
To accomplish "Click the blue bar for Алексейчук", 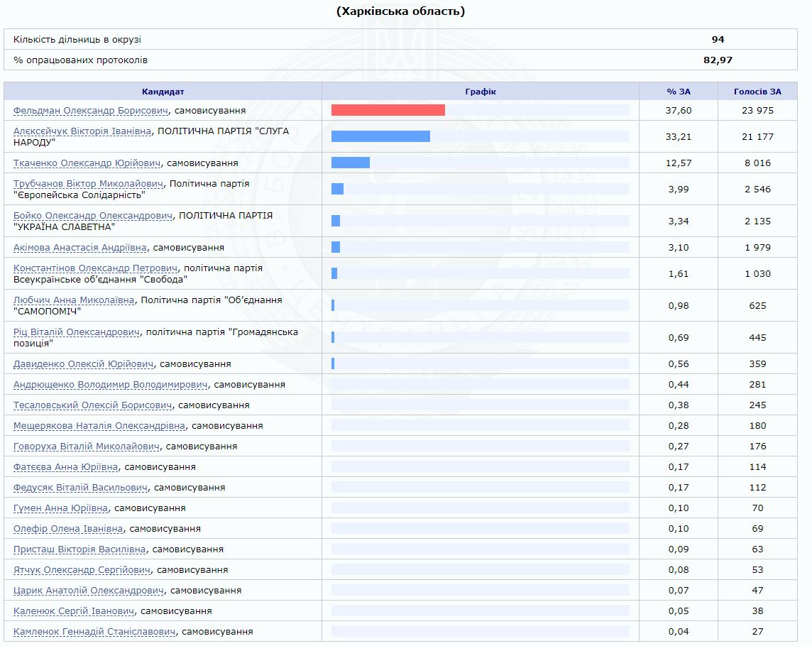I will coord(380,136).
